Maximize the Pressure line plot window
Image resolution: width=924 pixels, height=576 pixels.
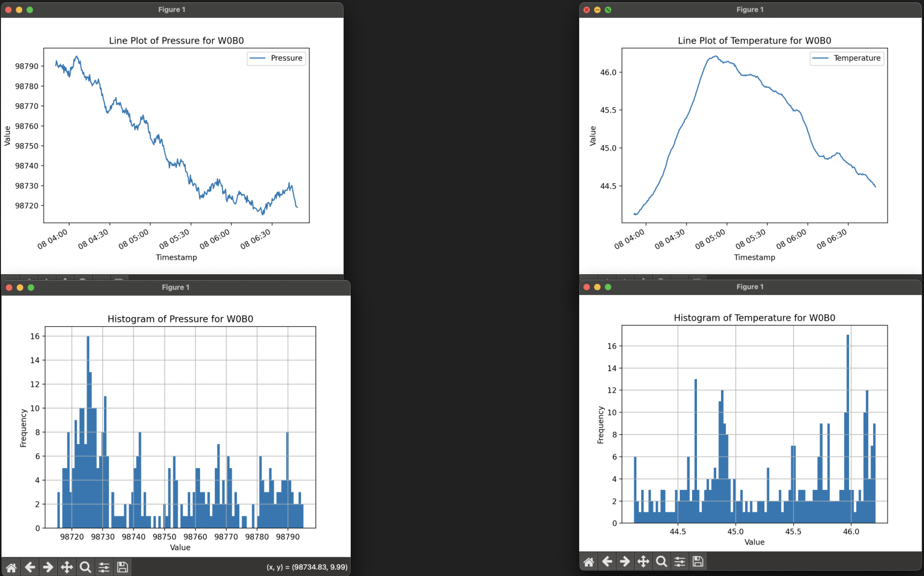[x=30, y=10]
